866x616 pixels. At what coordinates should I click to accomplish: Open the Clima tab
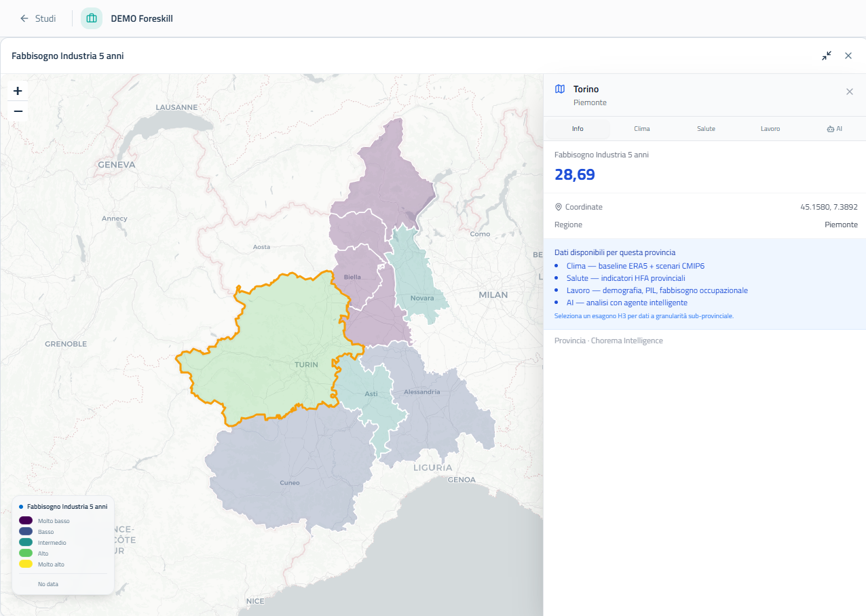[642, 128]
